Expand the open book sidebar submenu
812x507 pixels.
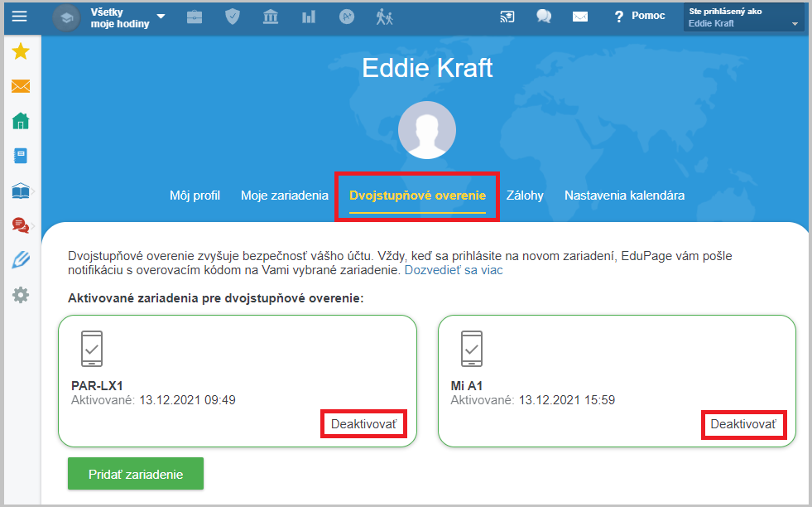coord(23,191)
